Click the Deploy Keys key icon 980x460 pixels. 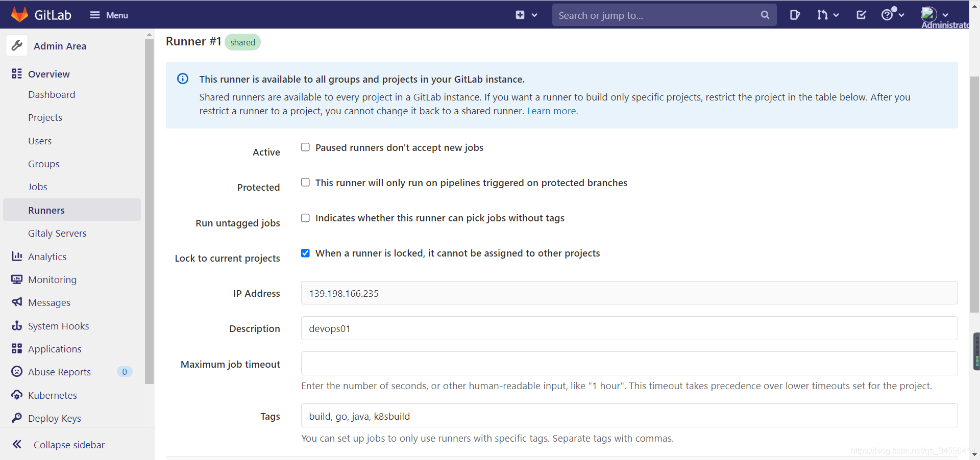point(17,418)
